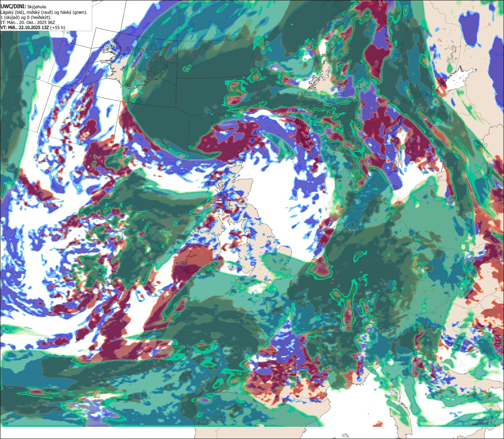Click the "UWC/DINI: Skýjahula." title line
504x439 pixels.
pos(24,6)
